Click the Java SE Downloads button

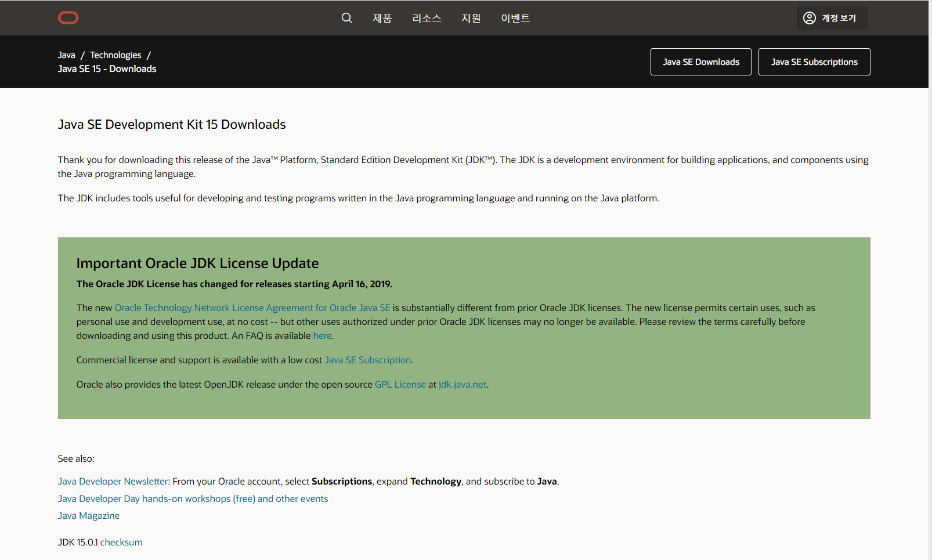pos(701,62)
